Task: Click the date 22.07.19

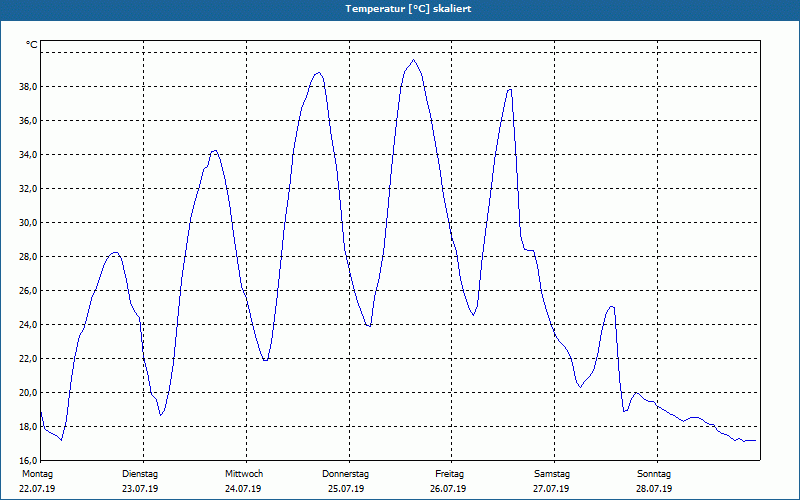Action: (37, 489)
